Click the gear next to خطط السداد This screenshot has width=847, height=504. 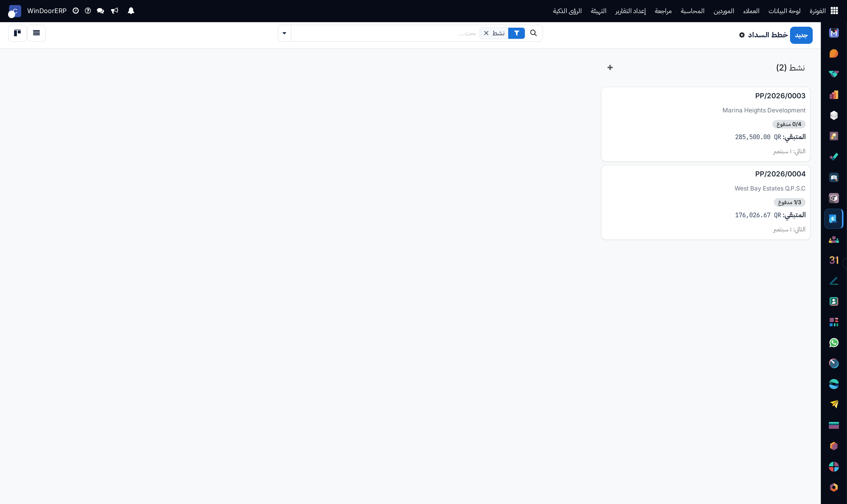[x=742, y=35]
